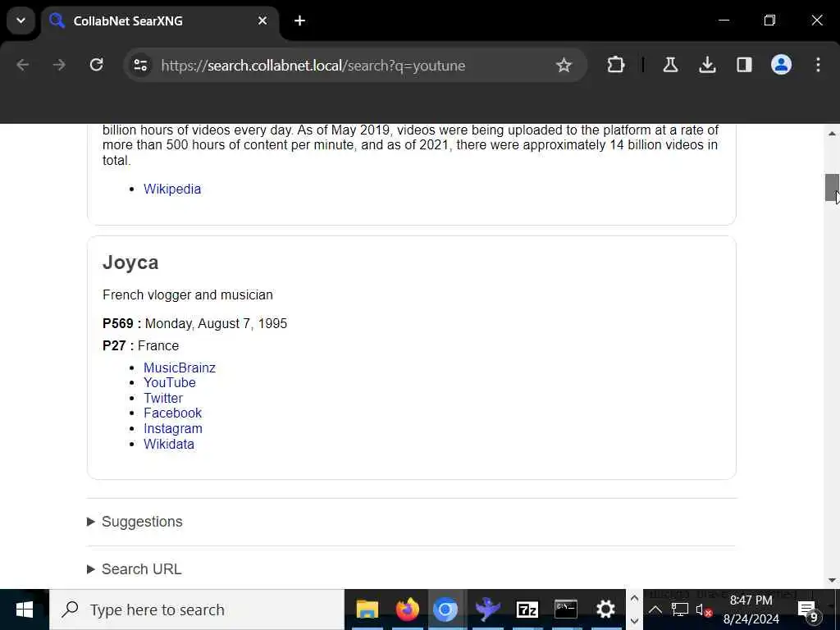Click the page scrollbar thumb

832,188
